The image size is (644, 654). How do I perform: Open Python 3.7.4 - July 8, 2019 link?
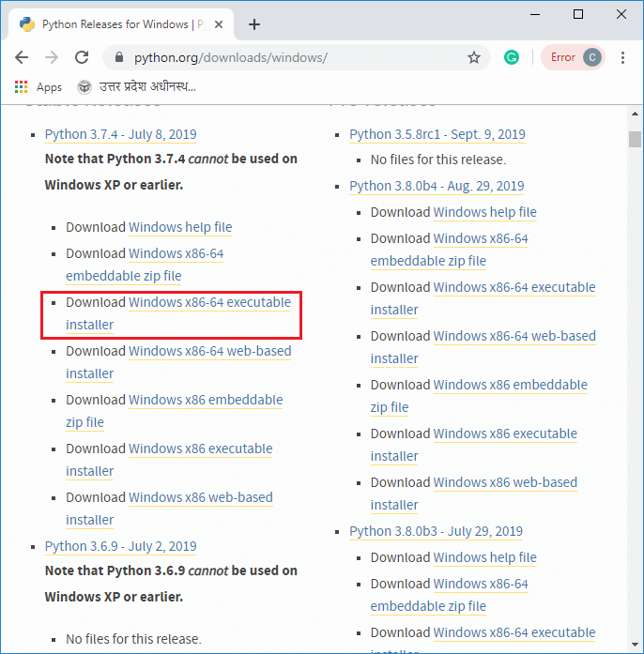coord(120,134)
